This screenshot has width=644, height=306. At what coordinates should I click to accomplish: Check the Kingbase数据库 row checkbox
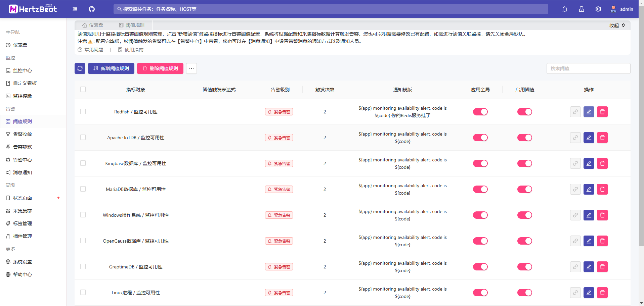pos(83,163)
